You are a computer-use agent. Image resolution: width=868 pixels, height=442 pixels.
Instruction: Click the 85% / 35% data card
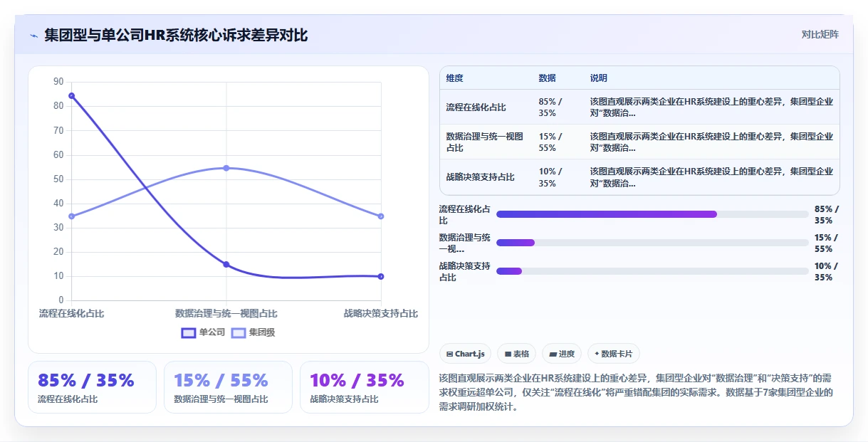tap(92, 387)
